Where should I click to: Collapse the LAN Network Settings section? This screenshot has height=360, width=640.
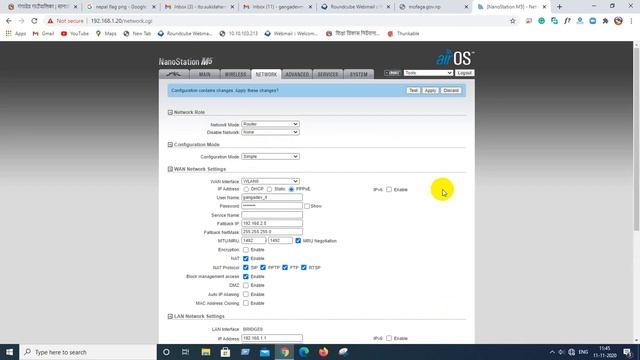click(170, 316)
